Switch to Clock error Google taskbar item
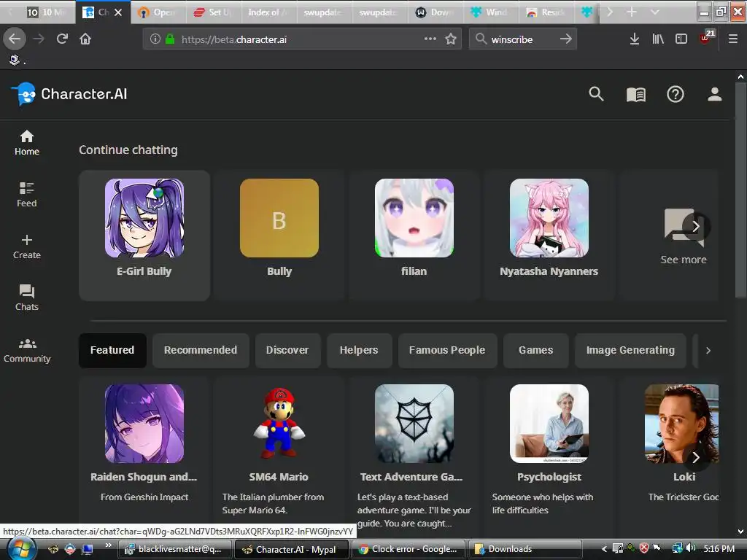Viewport: 747px width, 560px height. tap(409, 549)
